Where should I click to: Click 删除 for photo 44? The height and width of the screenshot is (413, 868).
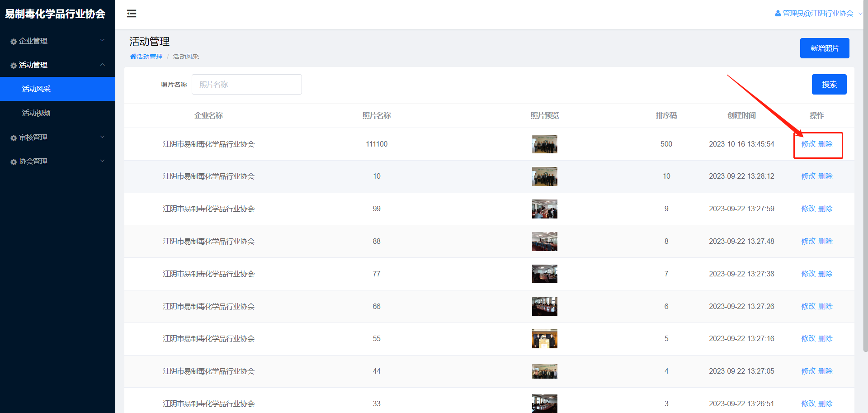point(826,371)
